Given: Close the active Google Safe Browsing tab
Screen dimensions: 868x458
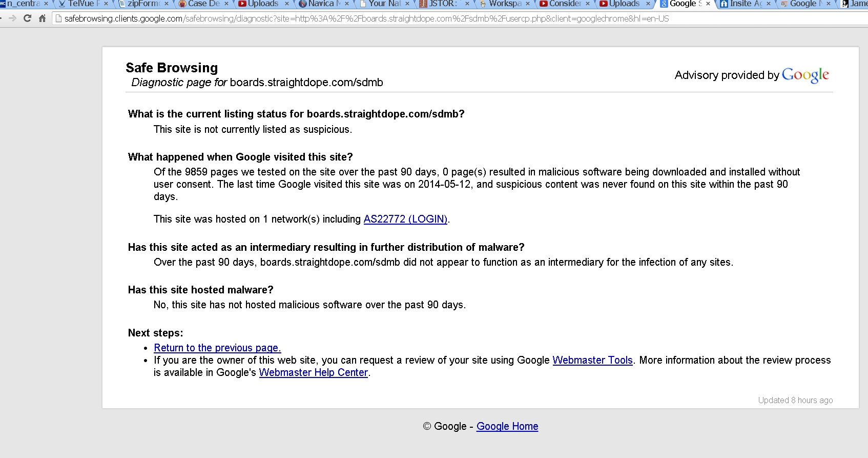Looking at the screenshot, I should (x=708, y=4).
